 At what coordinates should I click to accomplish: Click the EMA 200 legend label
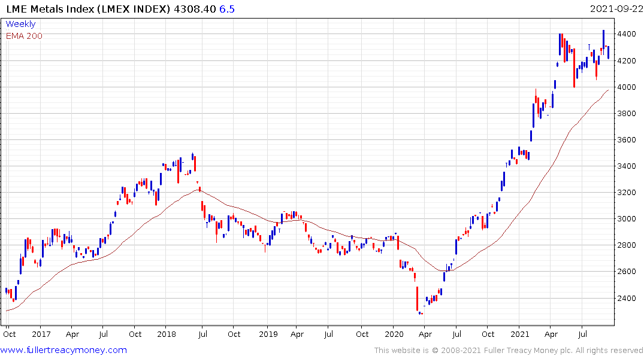tap(24, 36)
